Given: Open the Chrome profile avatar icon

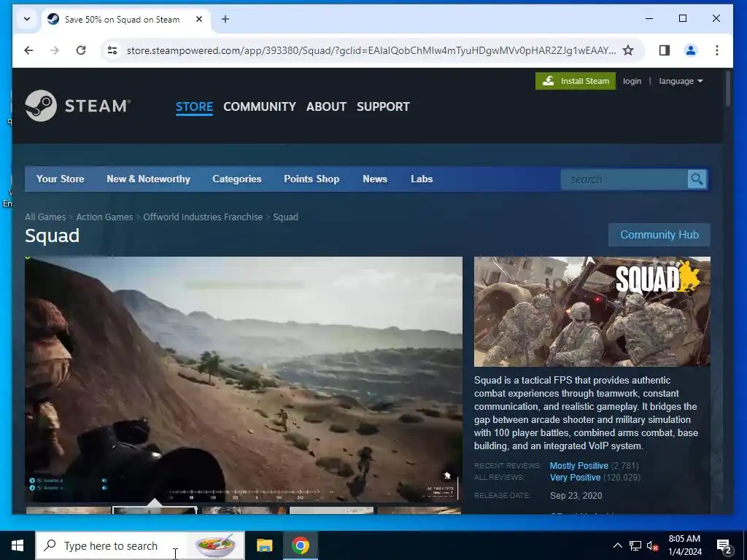Looking at the screenshot, I should click(x=690, y=50).
